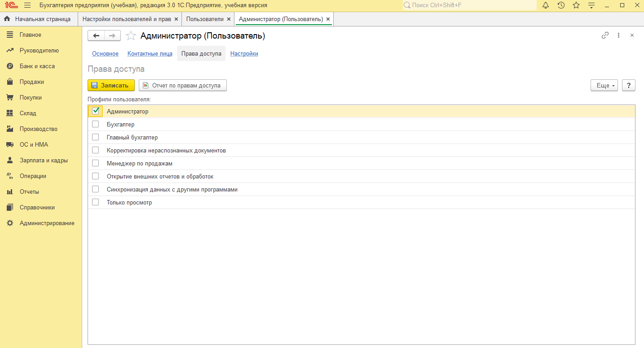Open help with the ? button

(629, 85)
